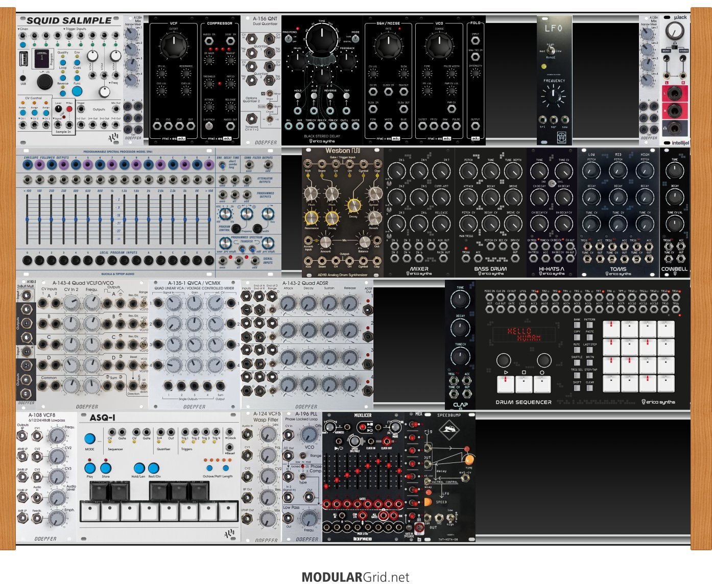Viewport: 712px width, 588px height.
Task: Click the SHUFFLE button on Drum Sequencer
Action: coord(577,363)
